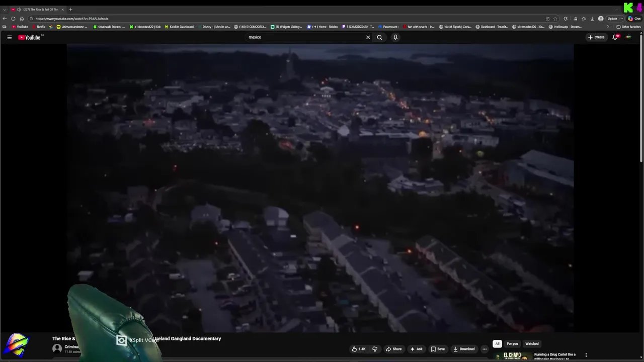Open browser split-screen icon in address bar

coord(547,19)
